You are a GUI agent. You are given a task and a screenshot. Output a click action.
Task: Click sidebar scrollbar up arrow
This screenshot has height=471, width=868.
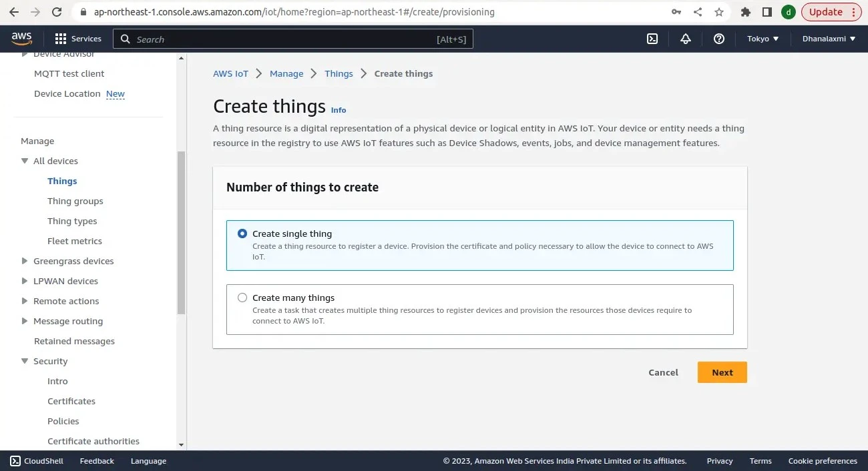[181, 58]
